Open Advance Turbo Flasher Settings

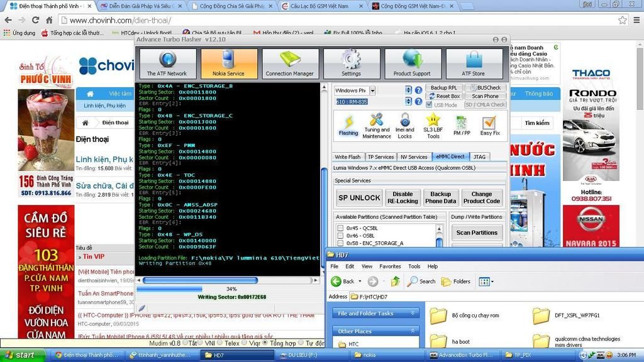pyautogui.click(x=351, y=63)
